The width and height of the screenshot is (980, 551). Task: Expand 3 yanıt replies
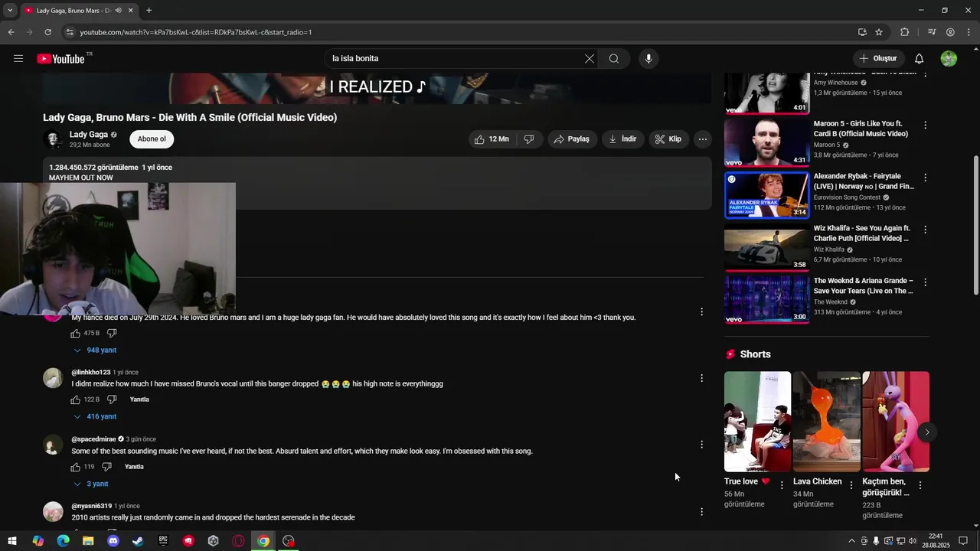[x=90, y=484]
